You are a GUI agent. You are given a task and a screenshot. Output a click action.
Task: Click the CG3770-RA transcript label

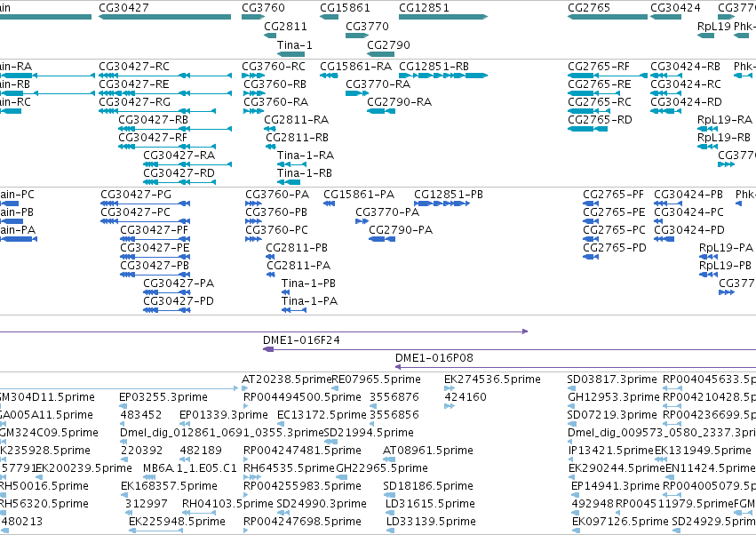coord(378,84)
